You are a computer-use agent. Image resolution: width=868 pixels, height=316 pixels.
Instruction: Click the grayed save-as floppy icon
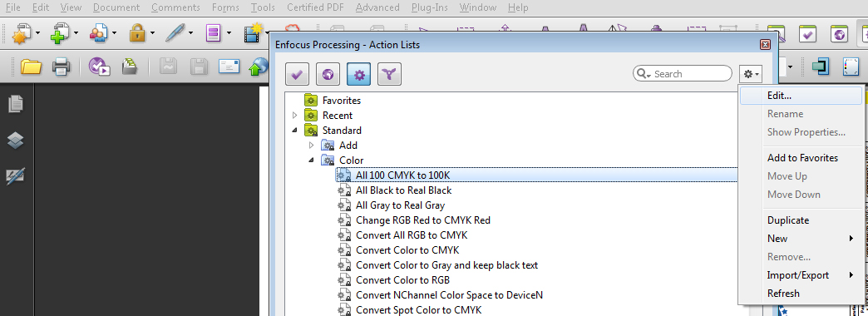click(x=168, y=67)
